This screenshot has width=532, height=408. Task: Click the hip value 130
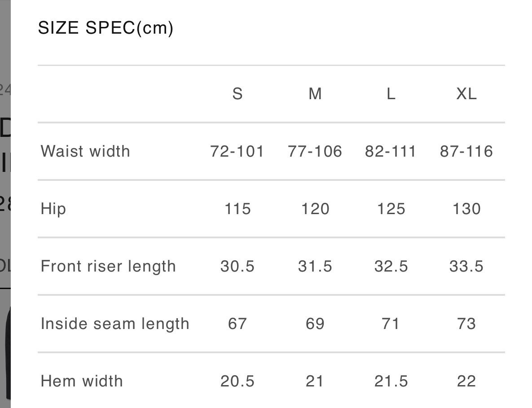click(466, 209)
